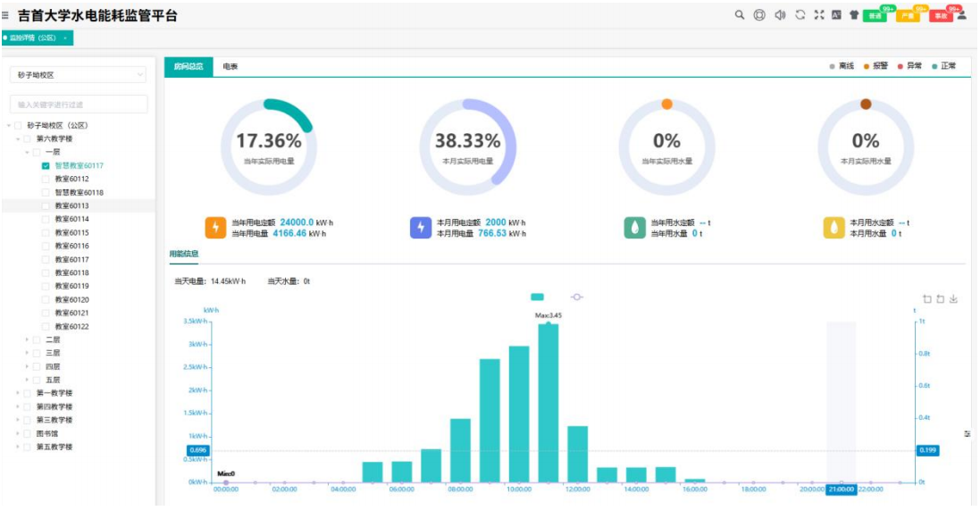Click the speaker sound icon in header
980x519 pixels.
click(x=780, y=15)
